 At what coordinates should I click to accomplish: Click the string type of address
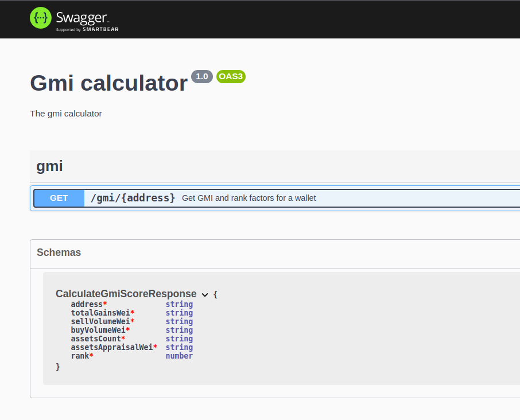(x=179, y=304)
